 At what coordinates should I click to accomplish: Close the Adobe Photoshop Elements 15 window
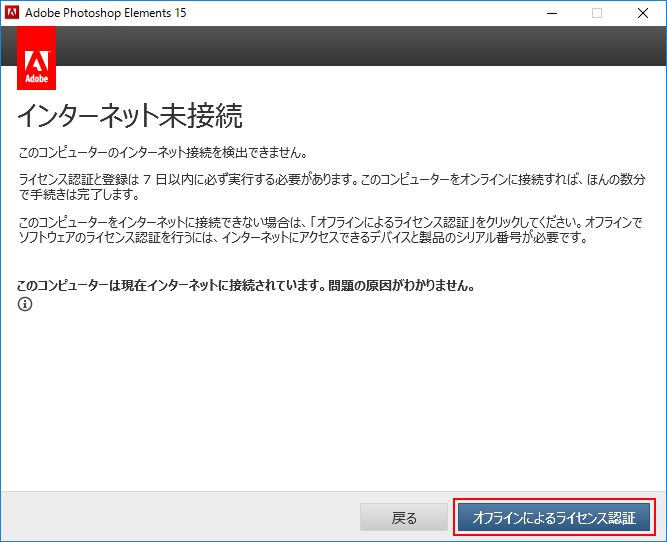(643, 13)
